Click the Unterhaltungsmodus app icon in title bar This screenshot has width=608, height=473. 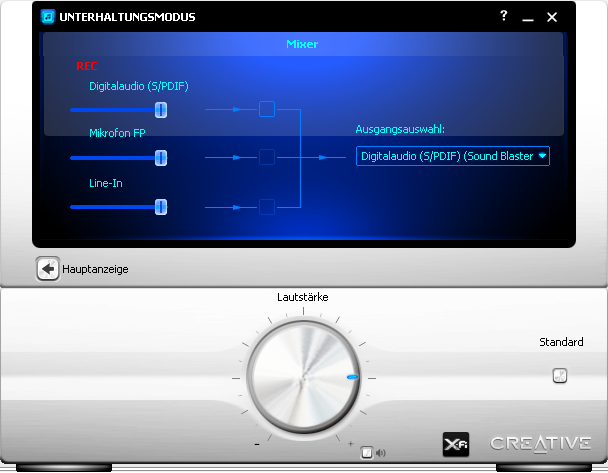point(48,17)
